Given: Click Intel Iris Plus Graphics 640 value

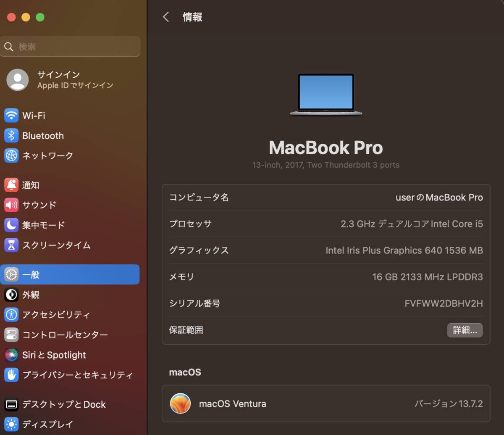Looking at the screenshot, I should (404, 250).
